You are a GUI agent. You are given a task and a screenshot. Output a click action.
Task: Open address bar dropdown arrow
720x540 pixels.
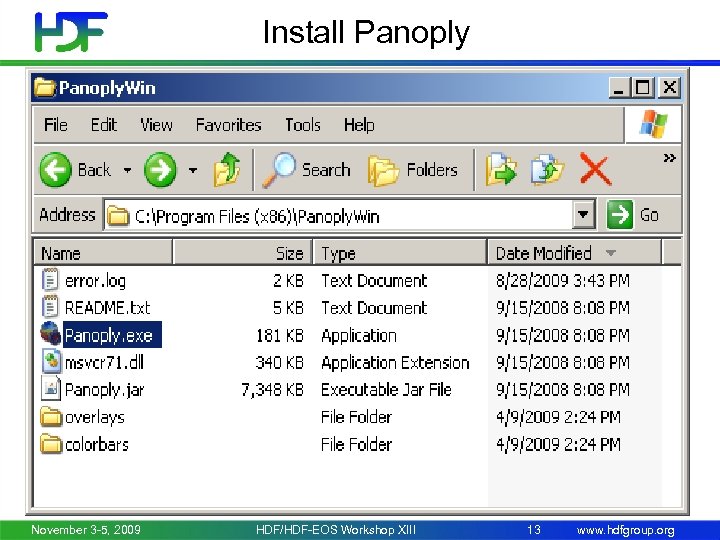coord(584,214)
